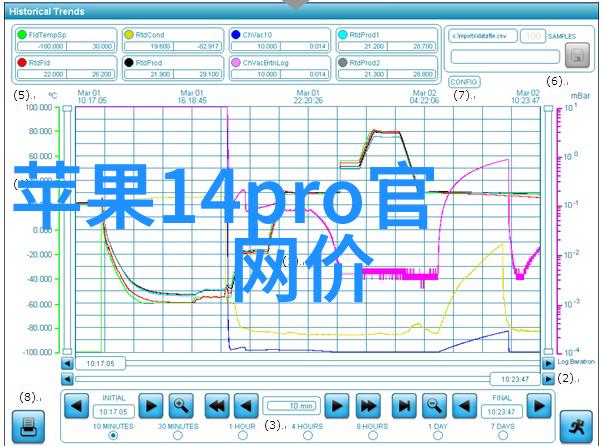Select the 10 MINUTES radio button
This screenshot has height=447, width=604.
113,435
